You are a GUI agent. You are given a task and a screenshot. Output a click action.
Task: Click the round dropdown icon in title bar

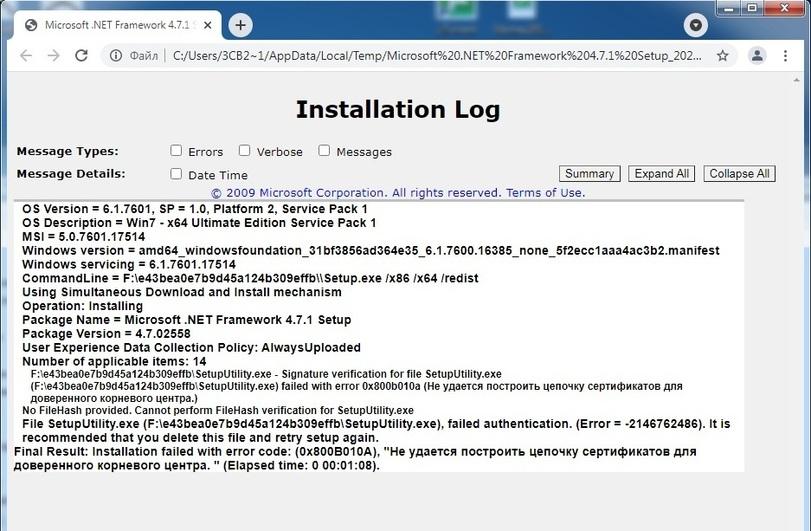pos(696,25)
